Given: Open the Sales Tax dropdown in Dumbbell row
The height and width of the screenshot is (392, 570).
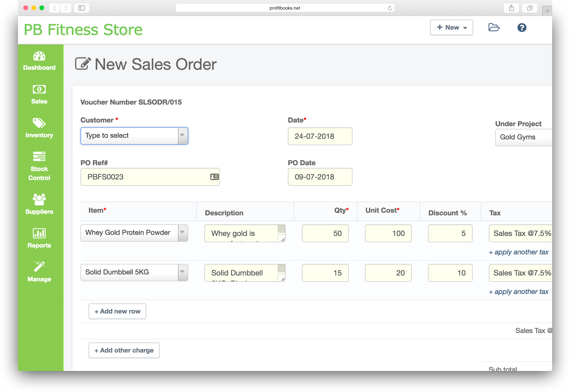Looking at the screenshot, I should tap(521, 273).
